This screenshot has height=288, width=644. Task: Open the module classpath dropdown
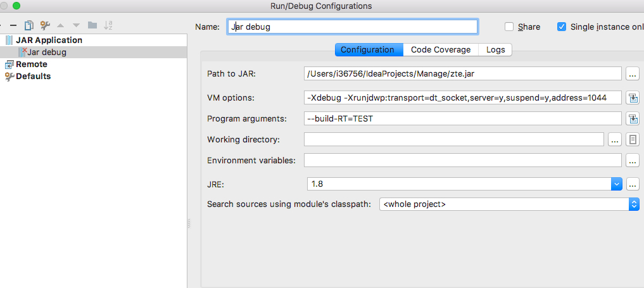pos(634,204)
